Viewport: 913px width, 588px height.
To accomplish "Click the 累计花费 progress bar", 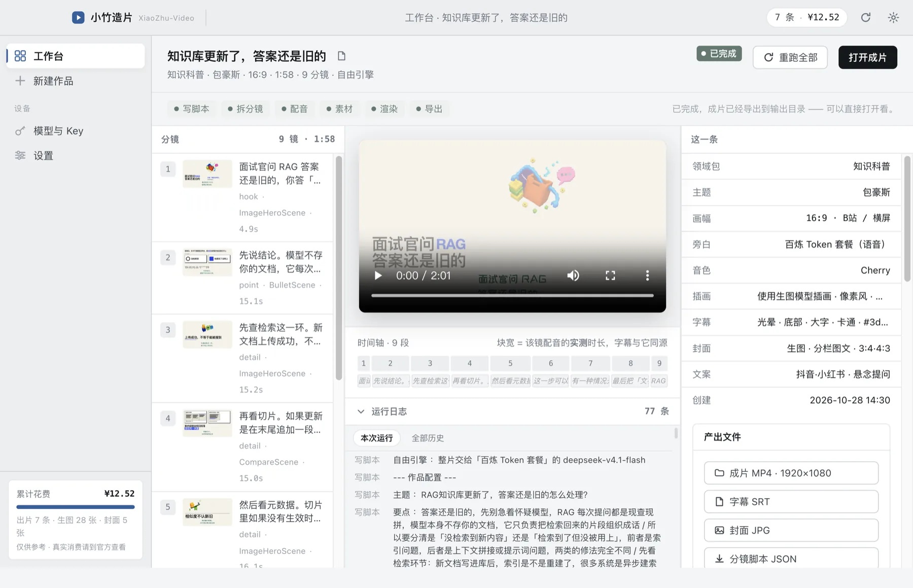I will coord(76,507).
